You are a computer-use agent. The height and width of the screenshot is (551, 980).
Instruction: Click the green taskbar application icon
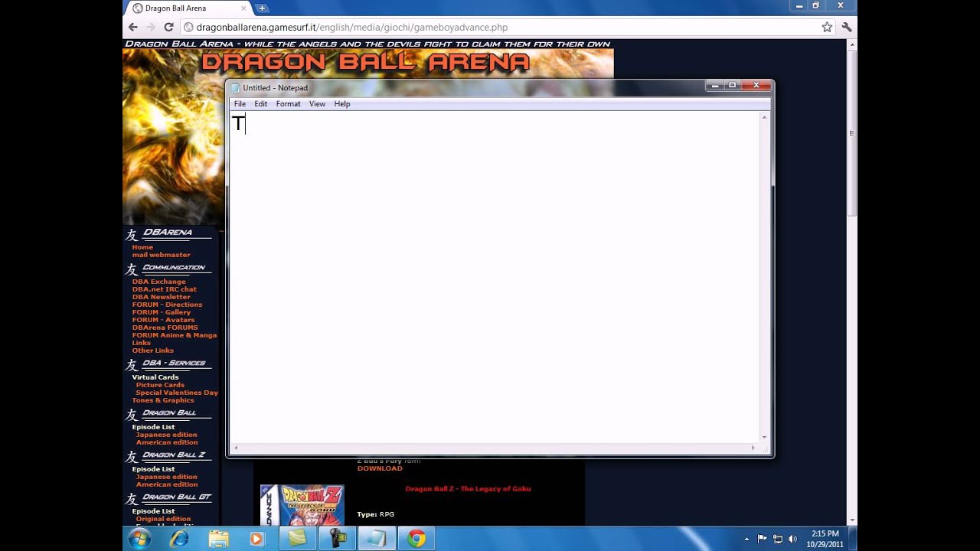pyautogui.click(x=297, y=539)
